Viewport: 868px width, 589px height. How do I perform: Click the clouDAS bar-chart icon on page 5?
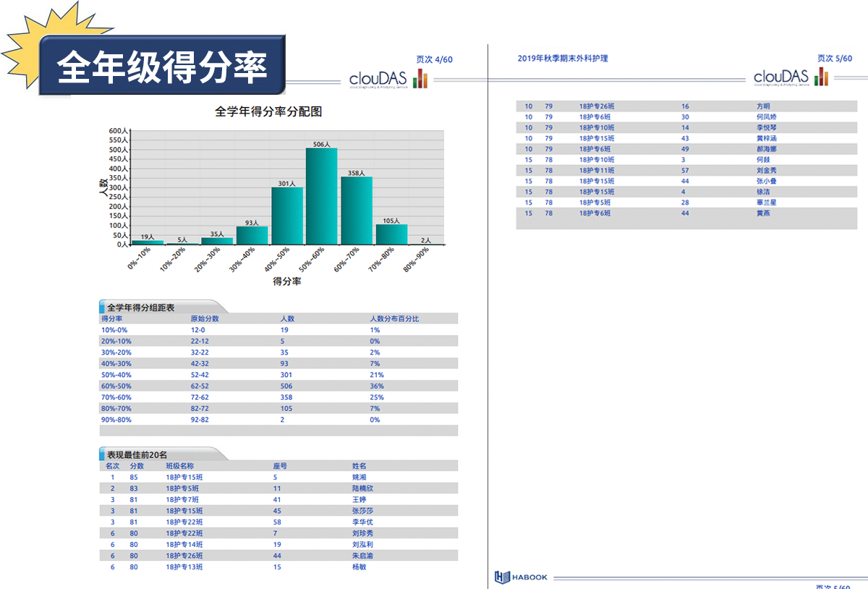click(821, 77)
